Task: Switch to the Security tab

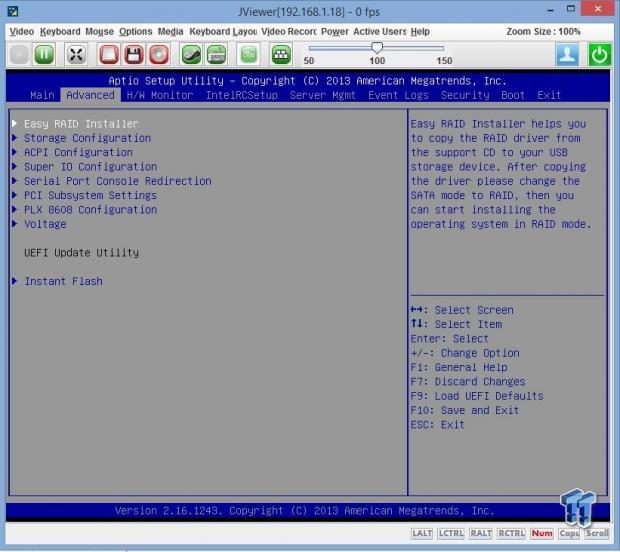Action: click(465, 95)
